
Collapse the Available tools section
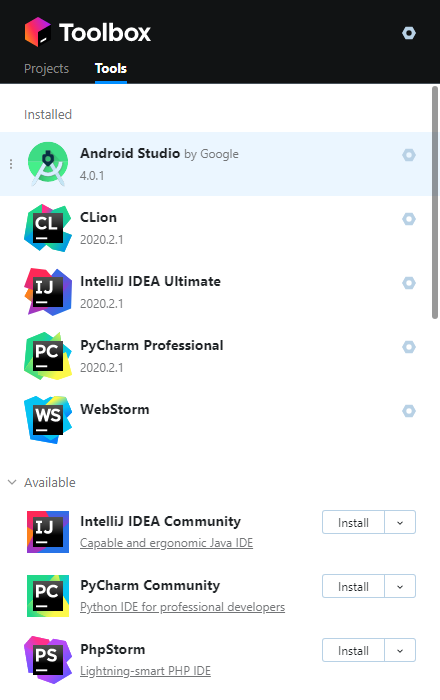coord(12,482)
